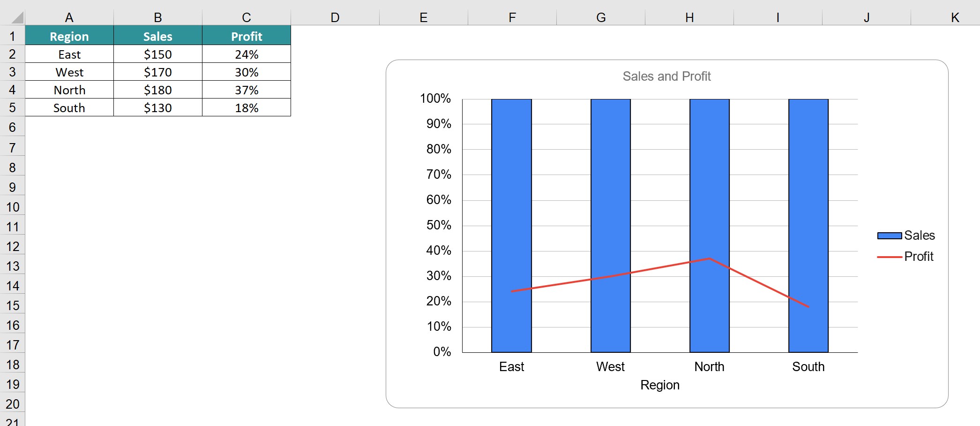The height and width of the screenshot is (426, 980).
Task: Select column J header
Action: [x=867, y=18]
